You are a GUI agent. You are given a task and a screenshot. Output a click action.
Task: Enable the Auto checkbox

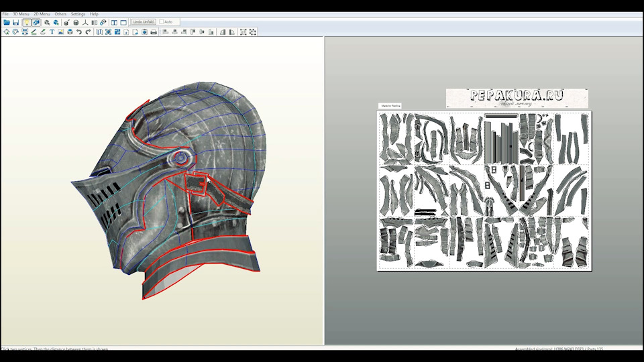[x=162, y=22]
